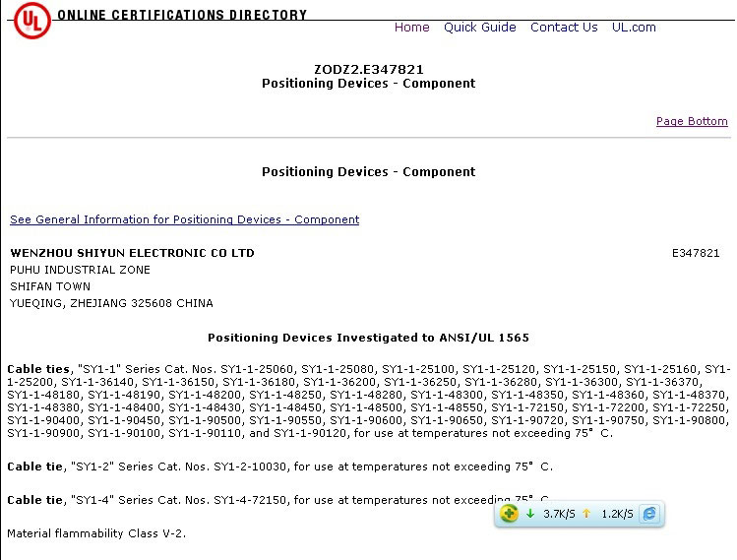Viewport: 737px width, 560px height.
Task: Click the ANSI/UL 1565 investigated heading
Action: click(x=368, y=338)
